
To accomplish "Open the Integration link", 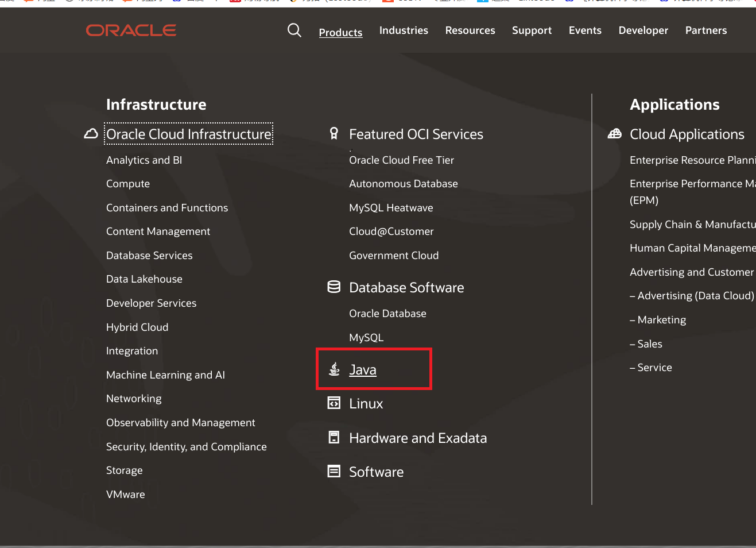I will (132, 351).
